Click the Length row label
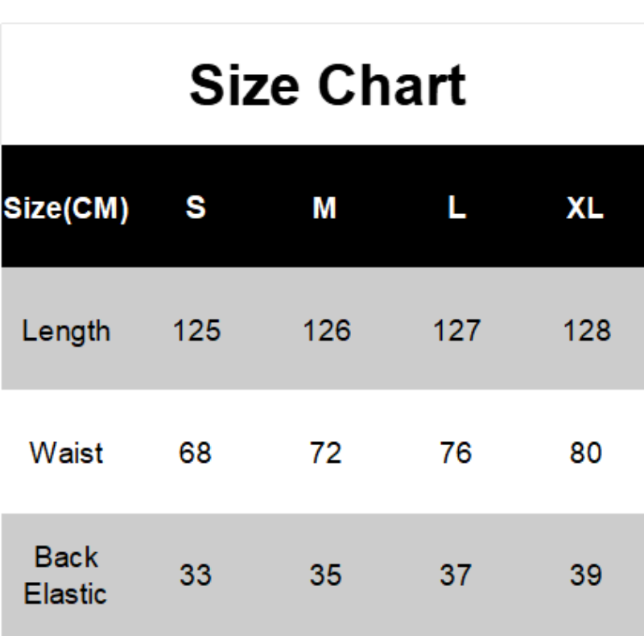 point(66,331)
